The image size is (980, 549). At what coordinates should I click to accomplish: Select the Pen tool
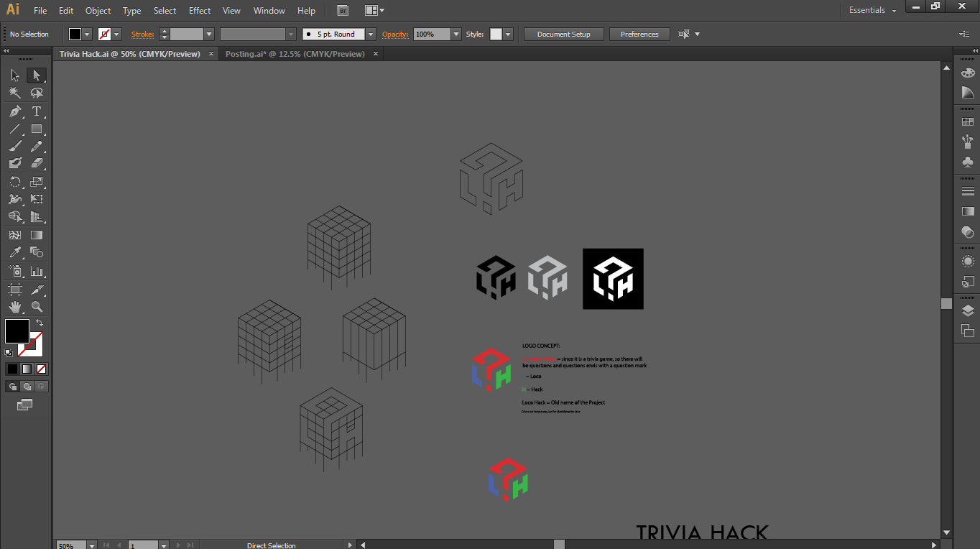tap(14, 111)
